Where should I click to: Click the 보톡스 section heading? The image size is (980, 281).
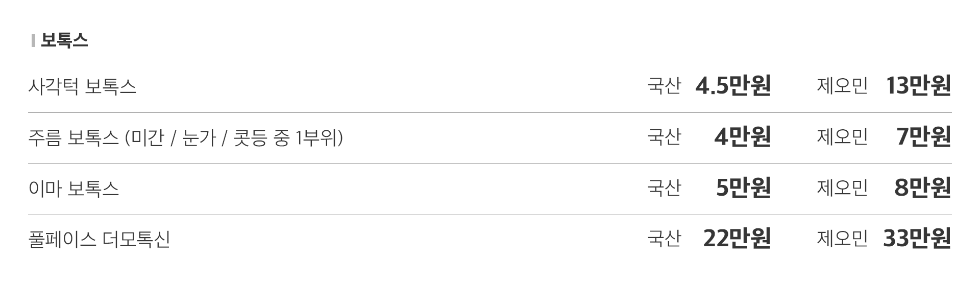tap(64, 40)
